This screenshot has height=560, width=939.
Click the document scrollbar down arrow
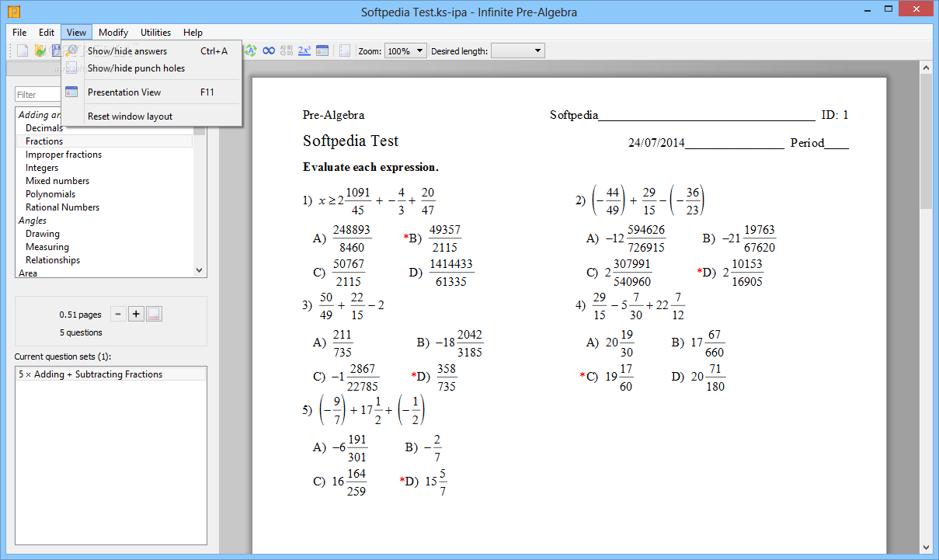point(926,547)
